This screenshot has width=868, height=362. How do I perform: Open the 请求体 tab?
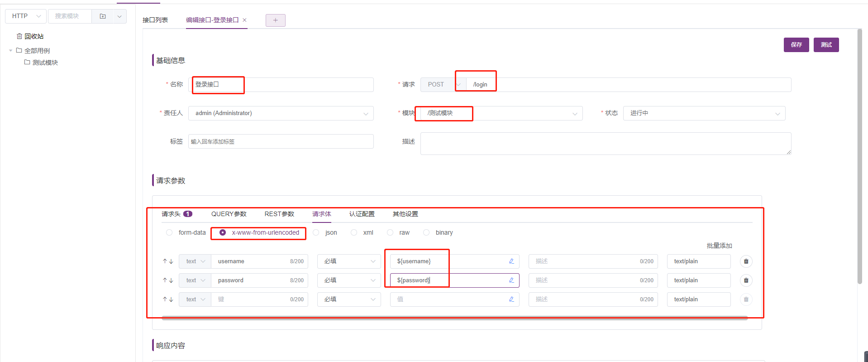point(322,214)
